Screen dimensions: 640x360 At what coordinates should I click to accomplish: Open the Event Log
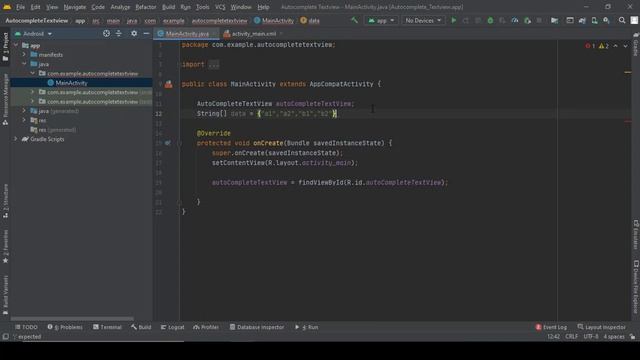(551, 327)
